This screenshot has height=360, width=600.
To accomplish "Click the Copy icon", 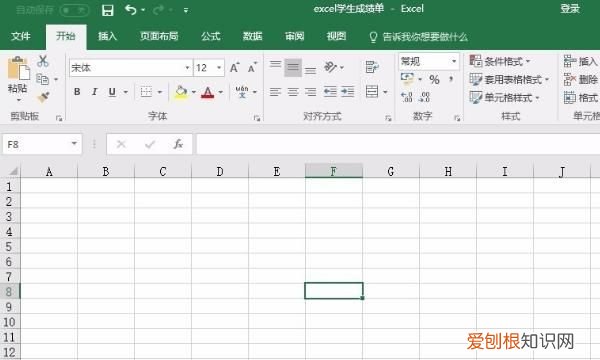I will (42, 79).
